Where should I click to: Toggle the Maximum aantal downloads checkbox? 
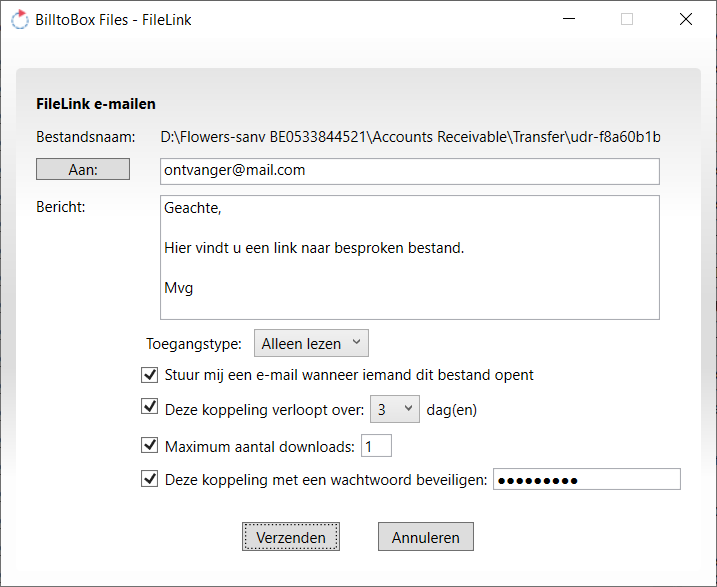pos(150,445)
